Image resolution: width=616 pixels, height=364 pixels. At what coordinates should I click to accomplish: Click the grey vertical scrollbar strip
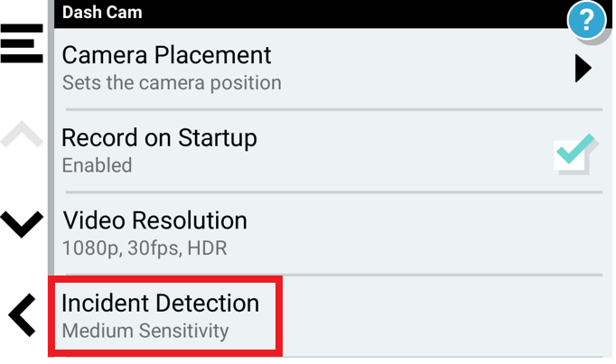[x=51, y=137]
